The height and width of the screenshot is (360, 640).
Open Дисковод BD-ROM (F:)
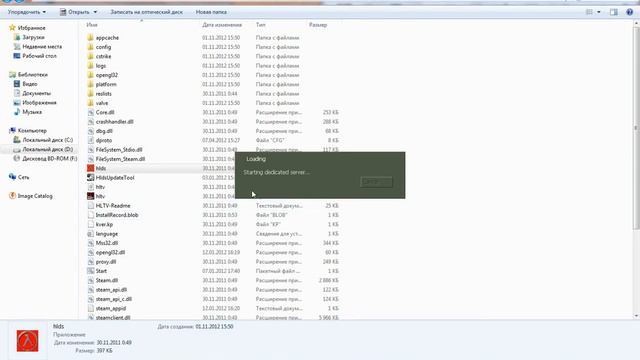[x=50, y=158]
